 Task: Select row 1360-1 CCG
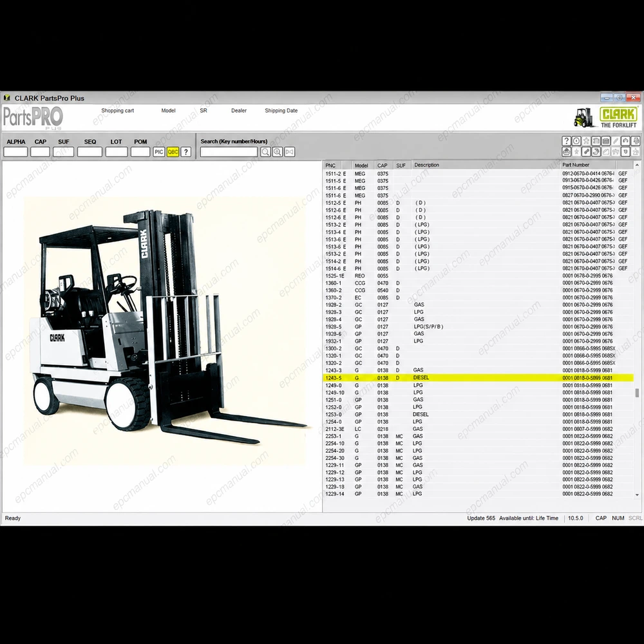click(478, 283)
